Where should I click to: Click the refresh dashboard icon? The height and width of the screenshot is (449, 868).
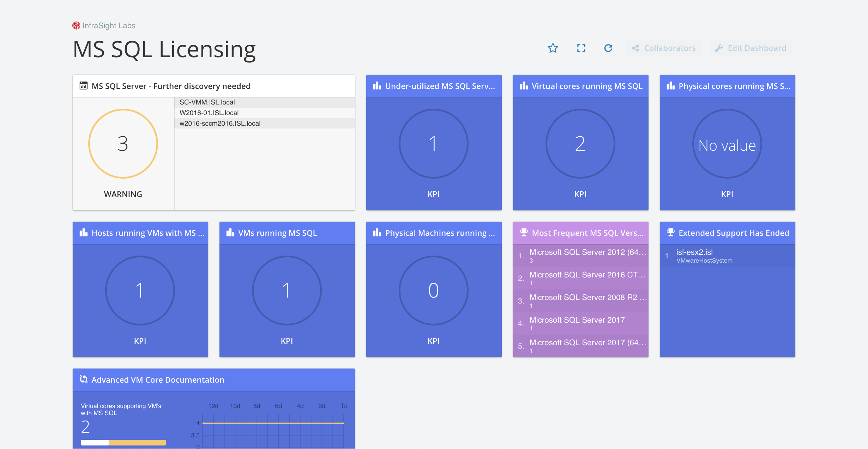(x=608, y=48)
